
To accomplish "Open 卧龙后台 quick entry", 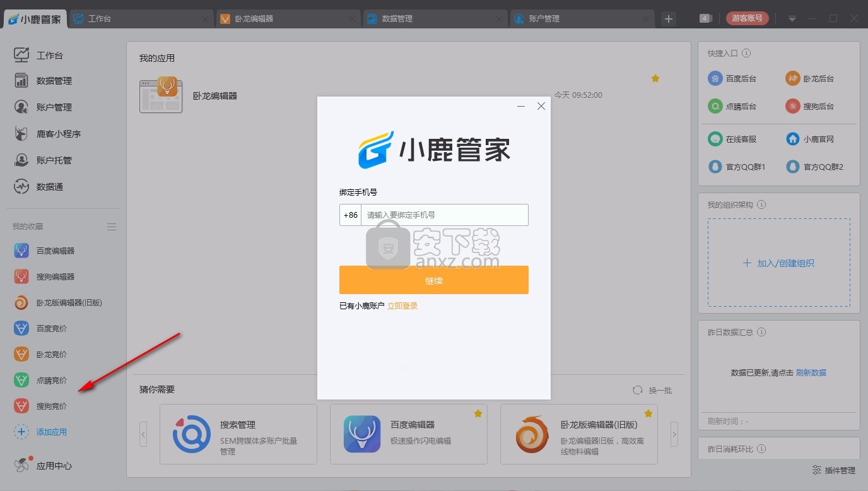I will 809,78.
